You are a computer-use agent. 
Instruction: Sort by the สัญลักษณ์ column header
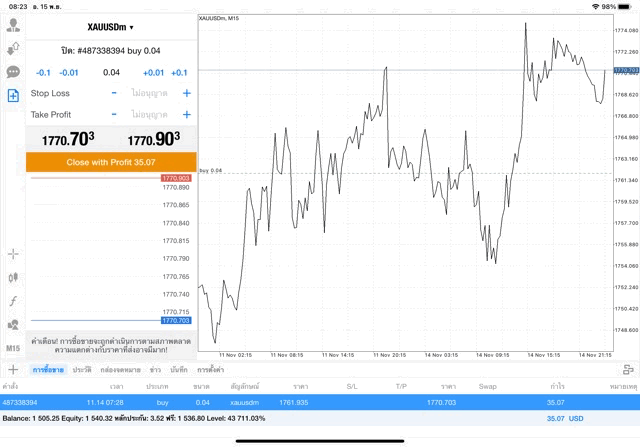[x=245, y=386]
